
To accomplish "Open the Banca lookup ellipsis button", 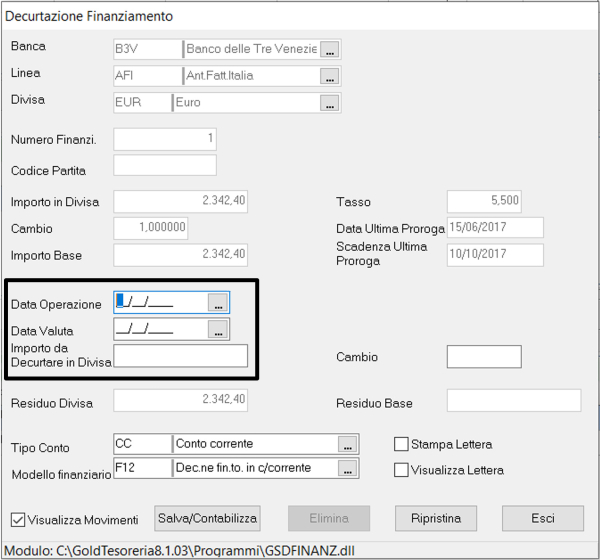I will (329, 49).
